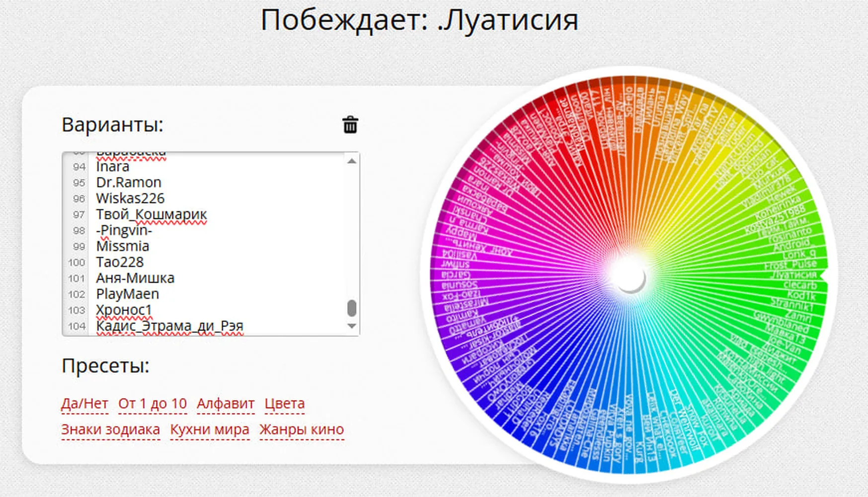The width and height of the screenshot is (868, 497).
Task: Click the Garcia segment on the wheel
Action: coord(456,274)
